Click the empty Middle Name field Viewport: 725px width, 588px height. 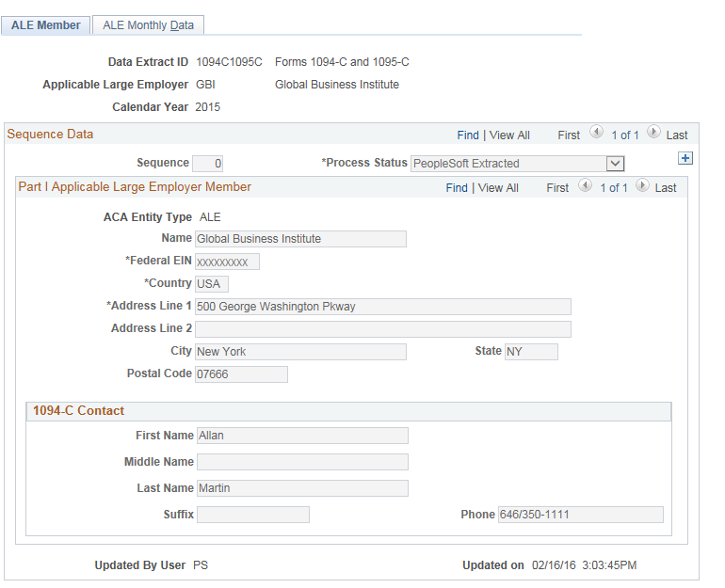302,462
